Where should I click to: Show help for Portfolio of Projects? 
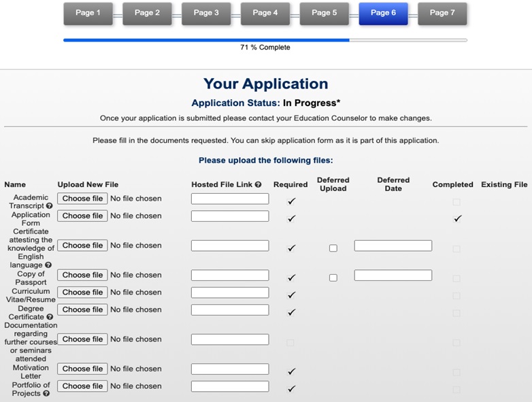pos(46,394)
